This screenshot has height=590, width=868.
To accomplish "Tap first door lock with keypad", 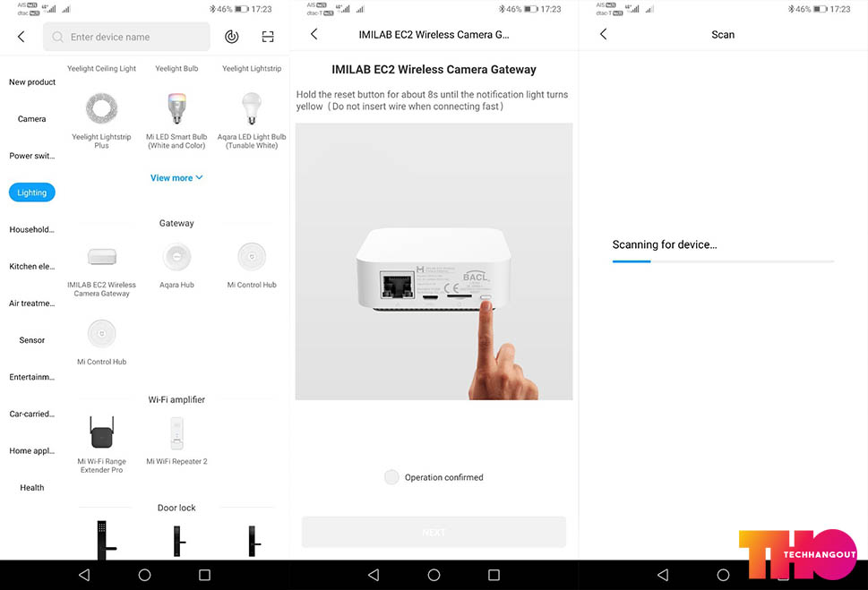I will point(105,540).
